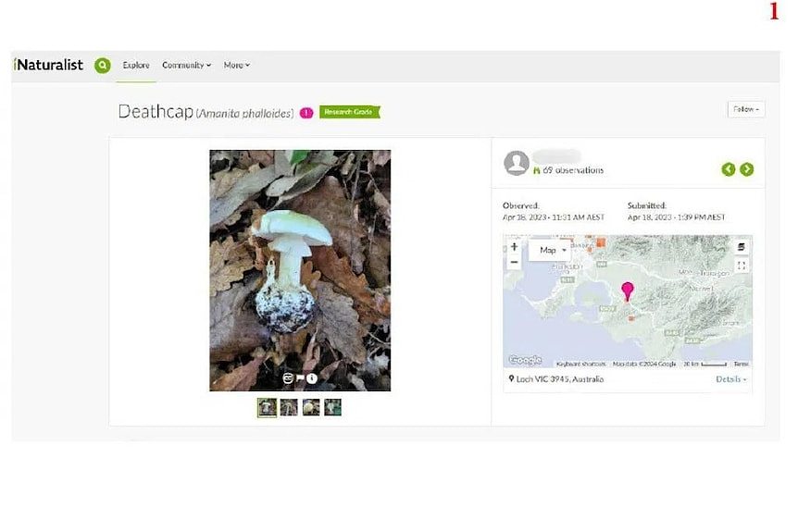This screenshot has width=798, height=532.
Task: Expand the More menu
Action: point(237,65)
